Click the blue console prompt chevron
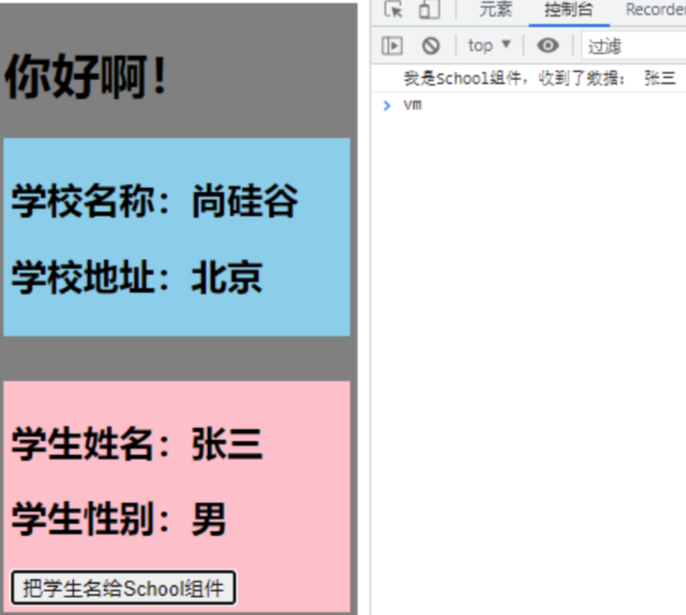Image resolution: width=686 pixels, height=615 pixels. tap(388, 105)
